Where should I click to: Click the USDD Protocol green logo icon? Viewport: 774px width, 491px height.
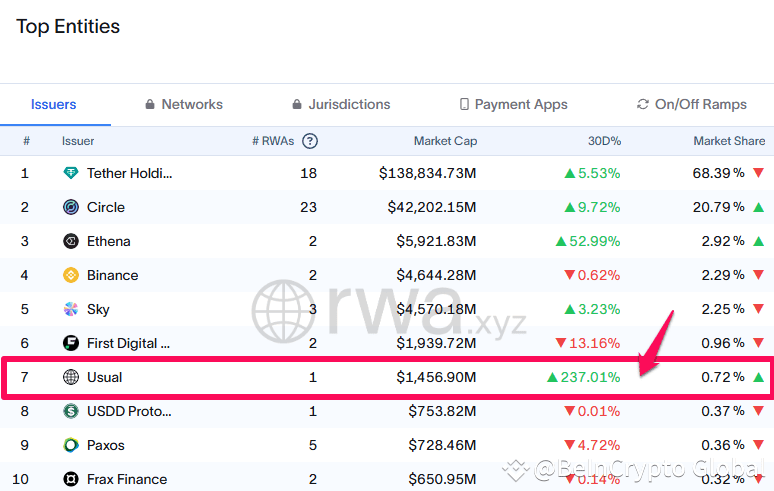pyautogui.click(x=71, y=411)
